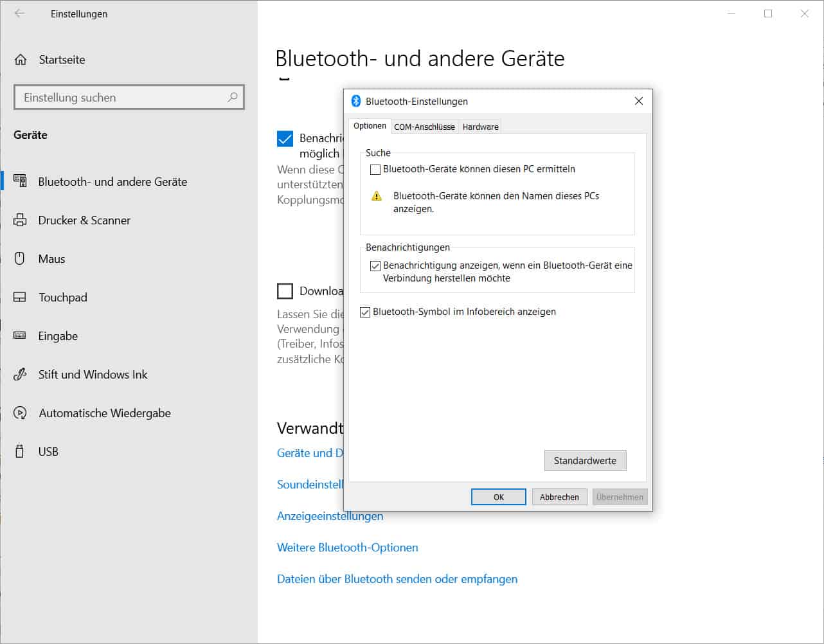The image size is (824, 644).
Task: Select Bluetooth- und andere Geräte sidebar entry
Action: pyautogui.click(x=129, y=181)
